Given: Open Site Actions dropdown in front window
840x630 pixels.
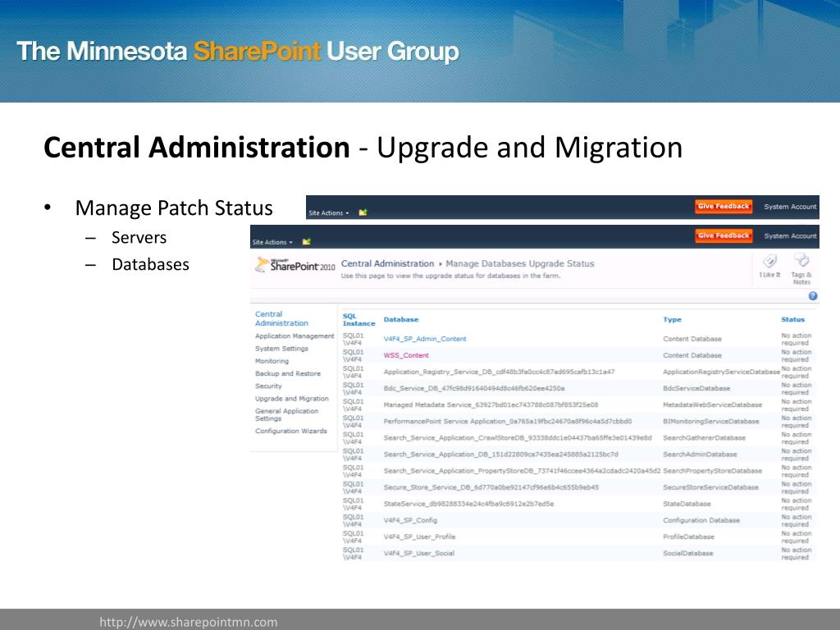Looking at the screenshot, I should pyautogui.click(x=272, y=242).
